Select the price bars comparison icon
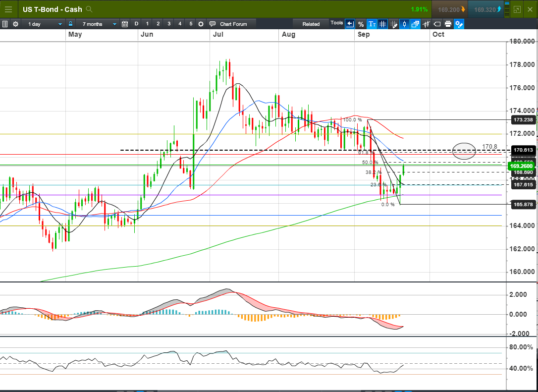This screenshot has height=392, width=538. [426, 24]
